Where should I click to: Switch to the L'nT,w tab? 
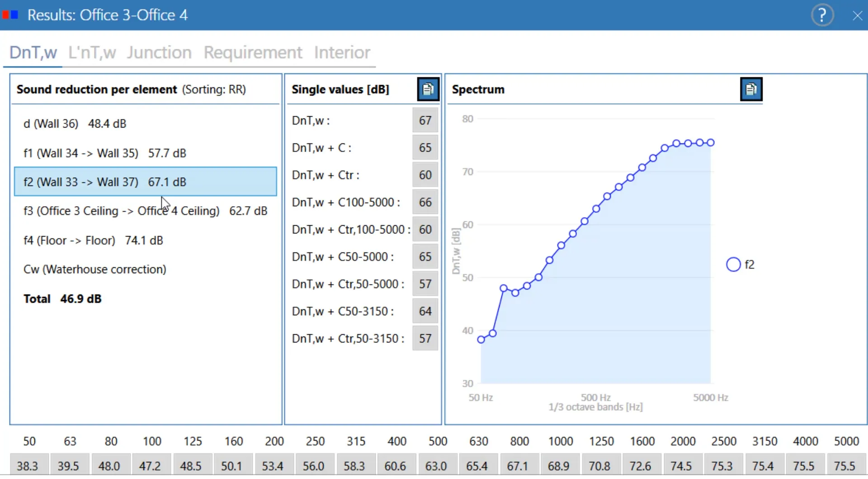[92, 52]
